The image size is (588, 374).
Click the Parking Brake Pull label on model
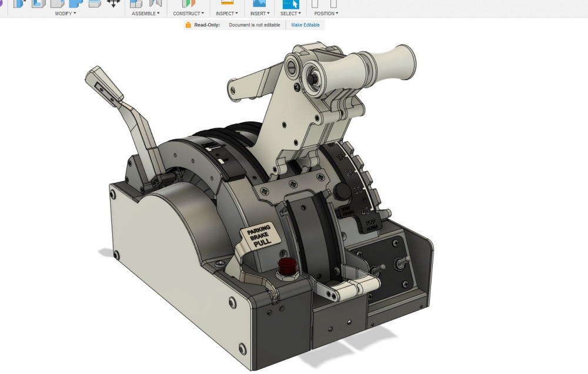point(259,236)
